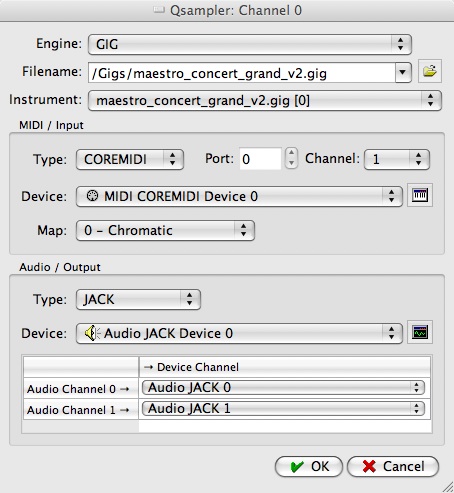Open the MIDI Channel dropdown
Viewport: 454px width, 493px height.
pos(397,159)
